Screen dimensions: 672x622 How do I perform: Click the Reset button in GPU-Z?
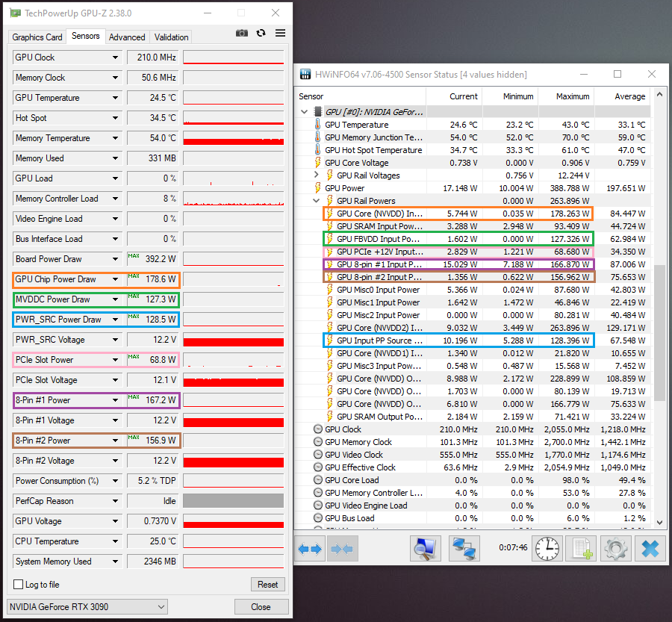point(268,584)
